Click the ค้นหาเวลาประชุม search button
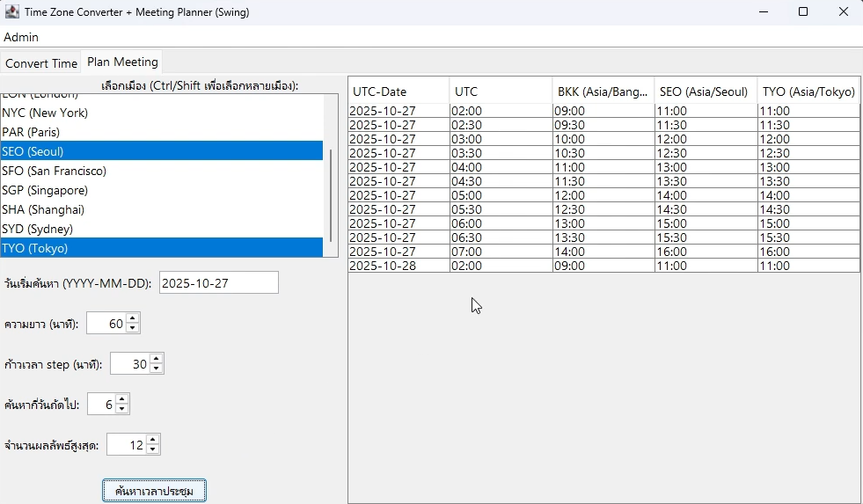863x504 pixels. tap(154, 491)
